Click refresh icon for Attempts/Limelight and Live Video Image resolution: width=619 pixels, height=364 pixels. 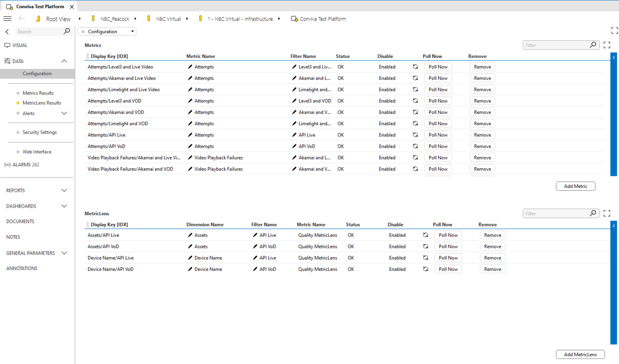415,89
